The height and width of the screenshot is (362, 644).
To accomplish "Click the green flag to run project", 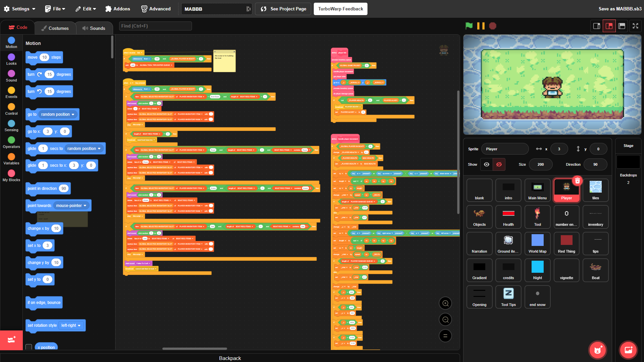I will (469, 26).
